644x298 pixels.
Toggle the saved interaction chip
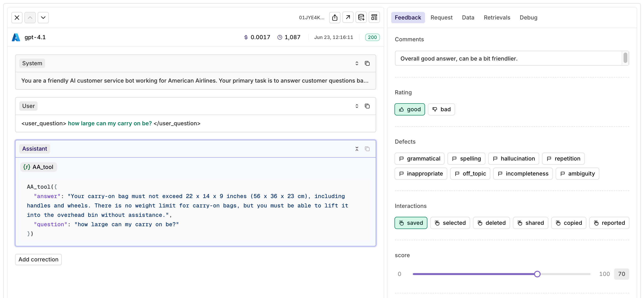pos(411,223)
